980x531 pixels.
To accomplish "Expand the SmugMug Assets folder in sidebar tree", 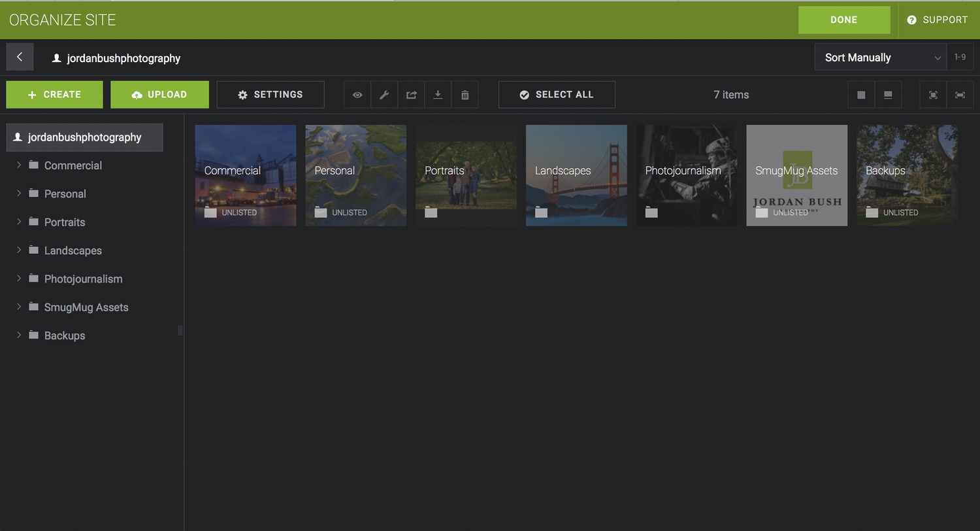I will click(x=19, y=307).
